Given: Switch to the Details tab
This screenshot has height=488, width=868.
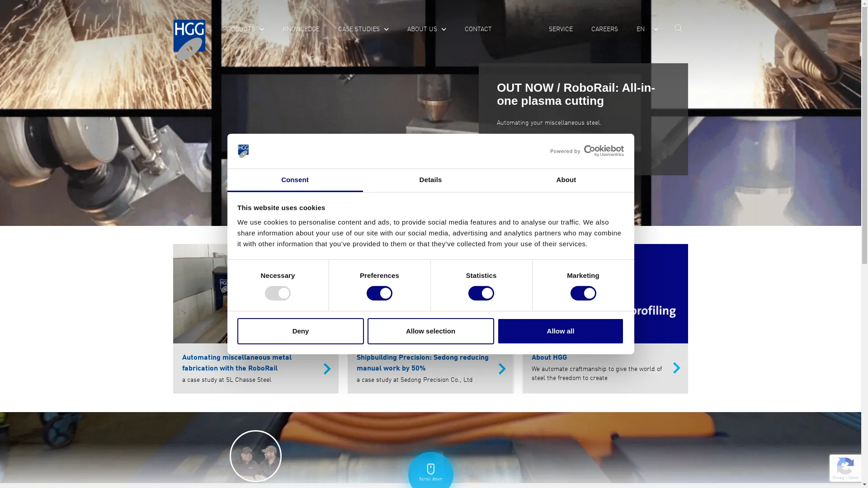Looking at the screenshot, I should pos(430,180).
